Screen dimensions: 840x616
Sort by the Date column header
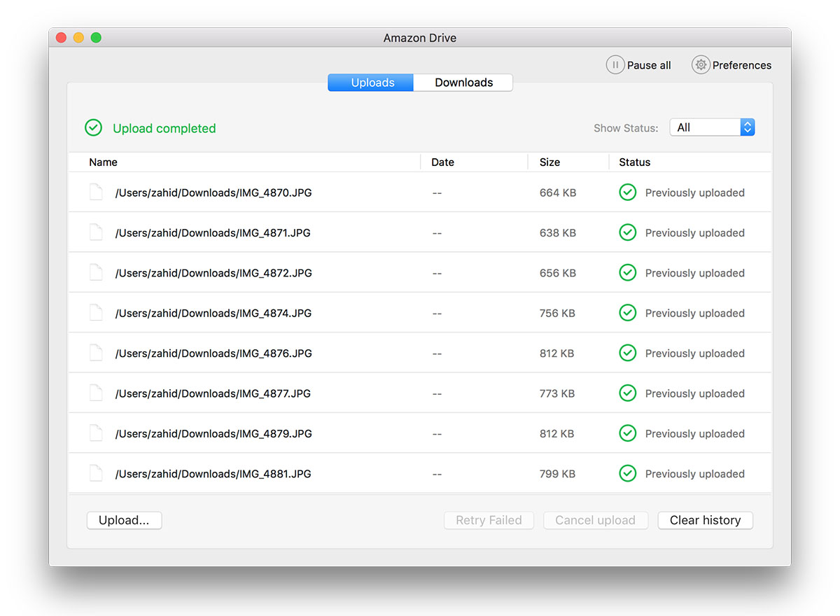(x=442, y=162)
